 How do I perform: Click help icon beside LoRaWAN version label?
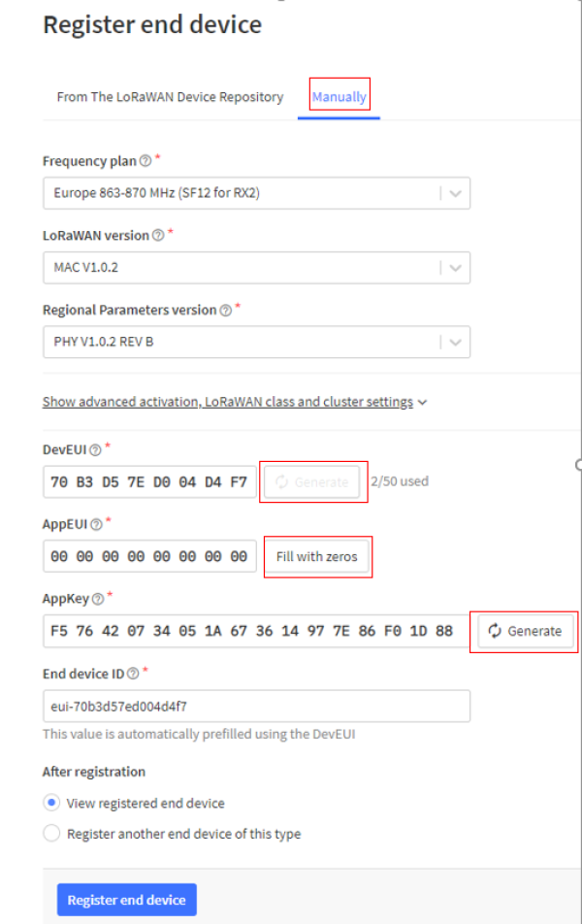click(x=158, y=236)
